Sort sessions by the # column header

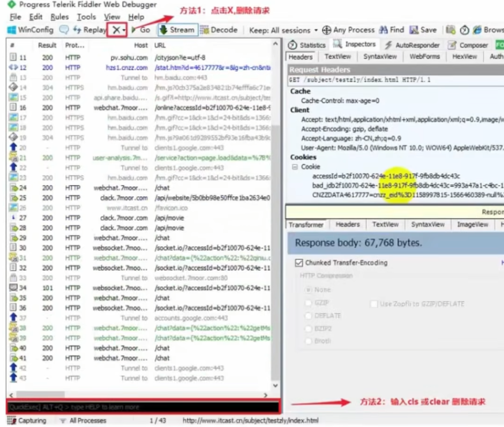[x=12, y=45]
